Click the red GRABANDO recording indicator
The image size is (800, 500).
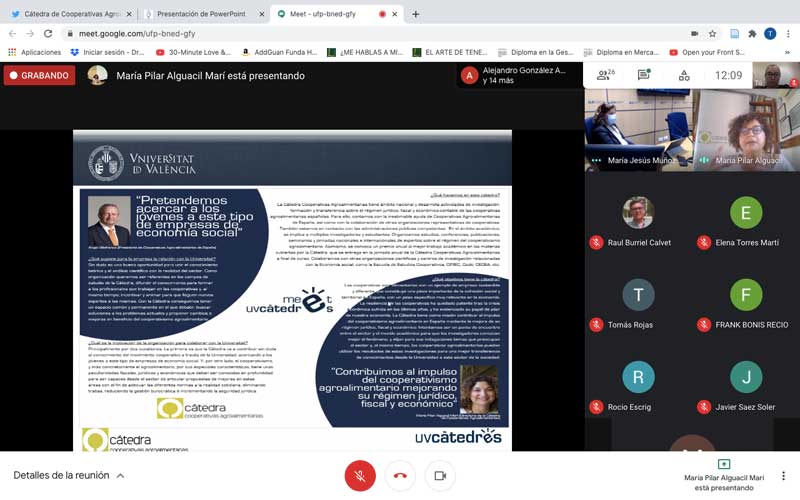click(x=40, y=75)
